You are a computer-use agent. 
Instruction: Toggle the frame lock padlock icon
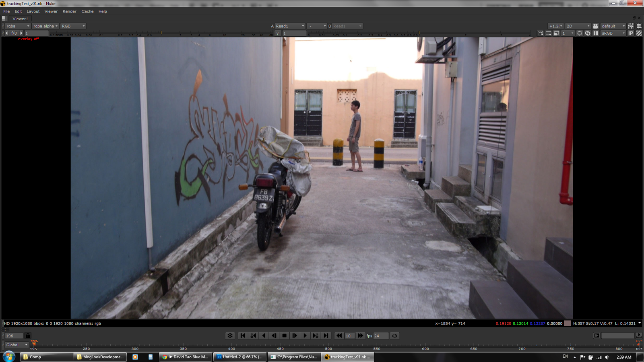click(27, 335)
